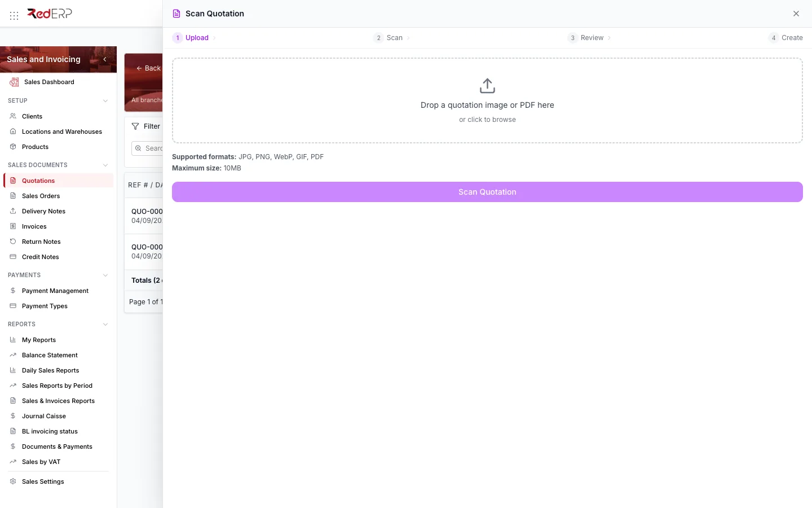This screenshot has width=812, height=508.
Task: Select the Upload step
Action: coord(191,38)
